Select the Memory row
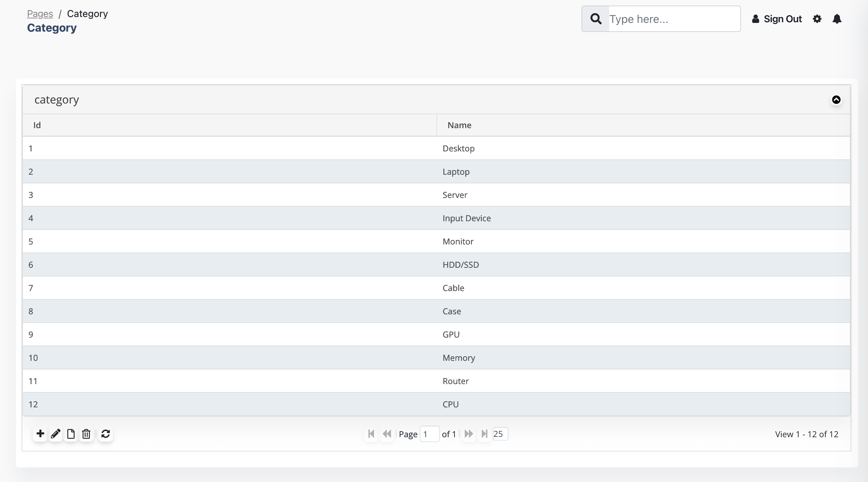 coord(436,358)
